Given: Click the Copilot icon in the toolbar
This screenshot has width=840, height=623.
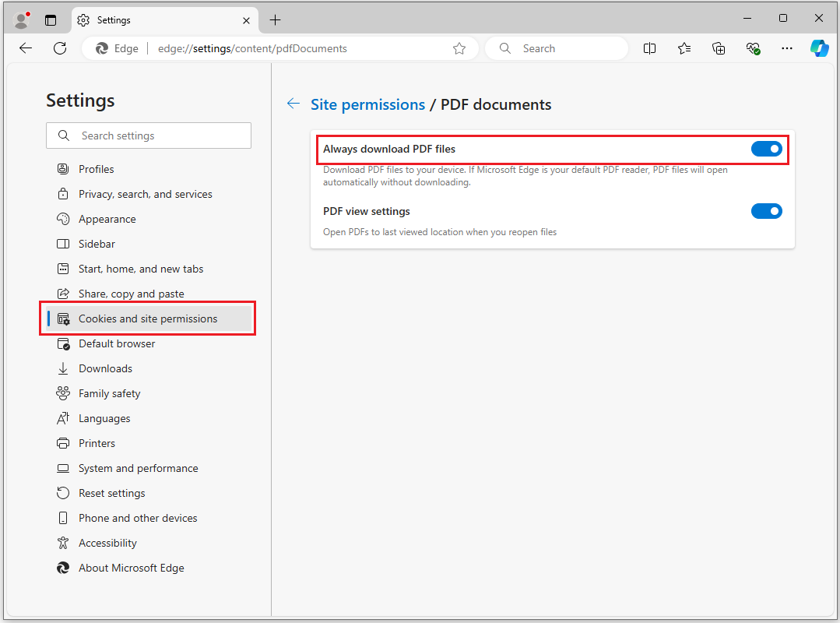Looking at the screenshot, I should click(820, 48).
